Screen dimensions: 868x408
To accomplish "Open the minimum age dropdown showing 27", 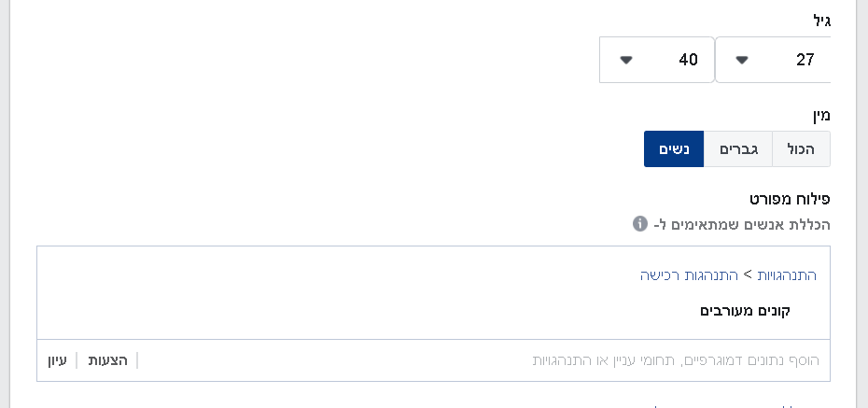I will [773, 60].
